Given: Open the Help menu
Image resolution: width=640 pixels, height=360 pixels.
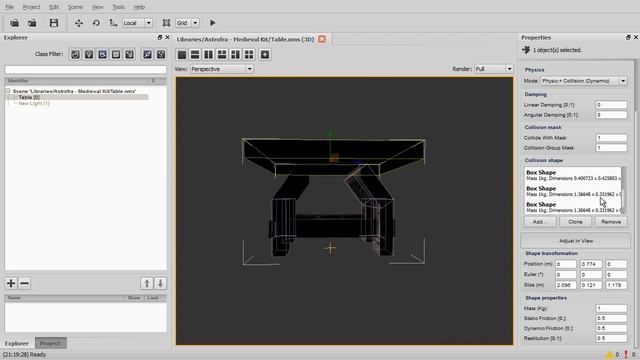Looking at the screenshot, I should point(139,7).
